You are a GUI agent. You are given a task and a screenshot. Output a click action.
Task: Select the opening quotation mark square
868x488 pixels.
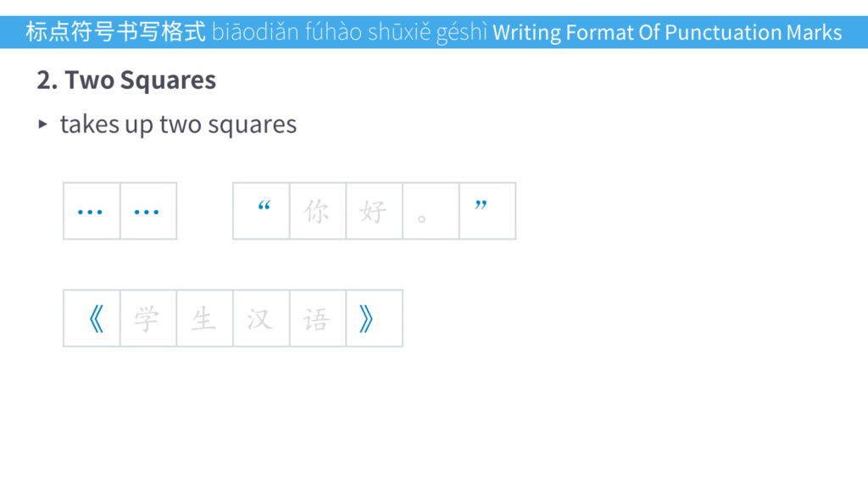[x=261, y=211]
